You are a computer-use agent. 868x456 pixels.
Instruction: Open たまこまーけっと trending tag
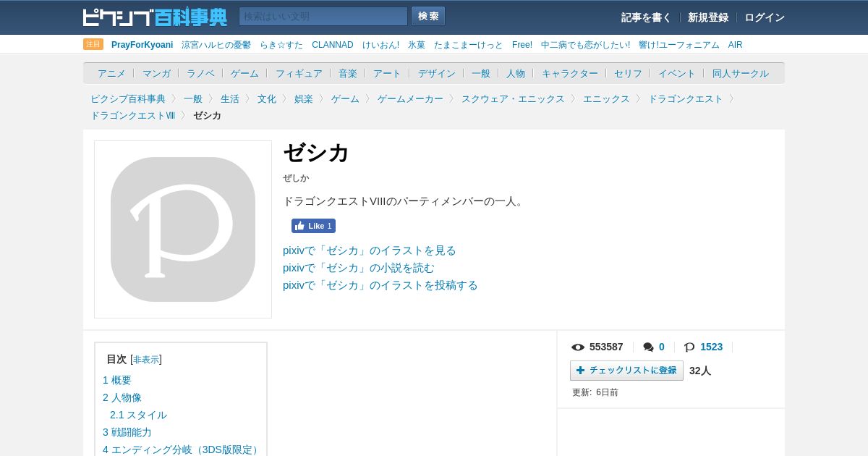pos(469,45)
